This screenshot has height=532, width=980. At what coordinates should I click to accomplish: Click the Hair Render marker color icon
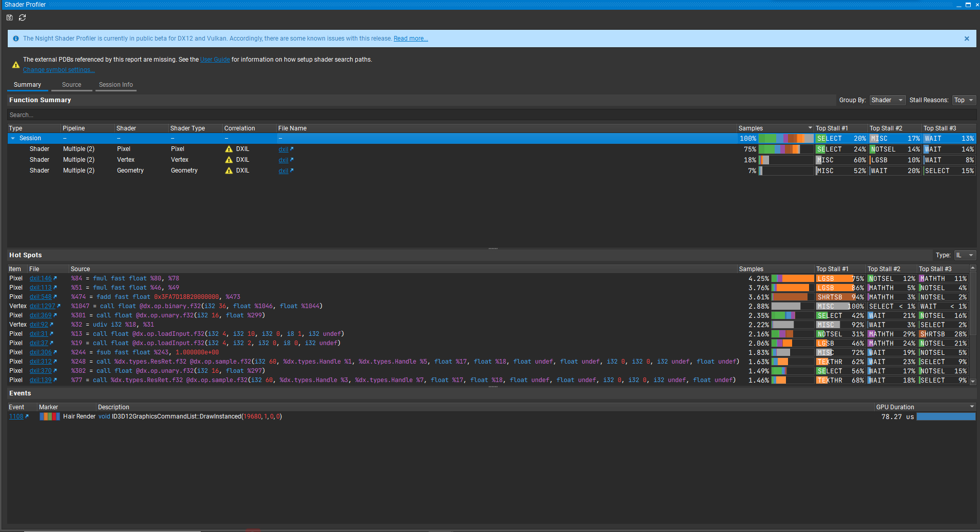point(50,416)
